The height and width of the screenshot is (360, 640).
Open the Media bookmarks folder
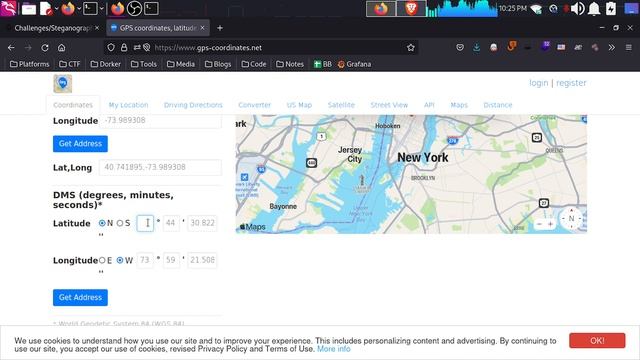180,64
